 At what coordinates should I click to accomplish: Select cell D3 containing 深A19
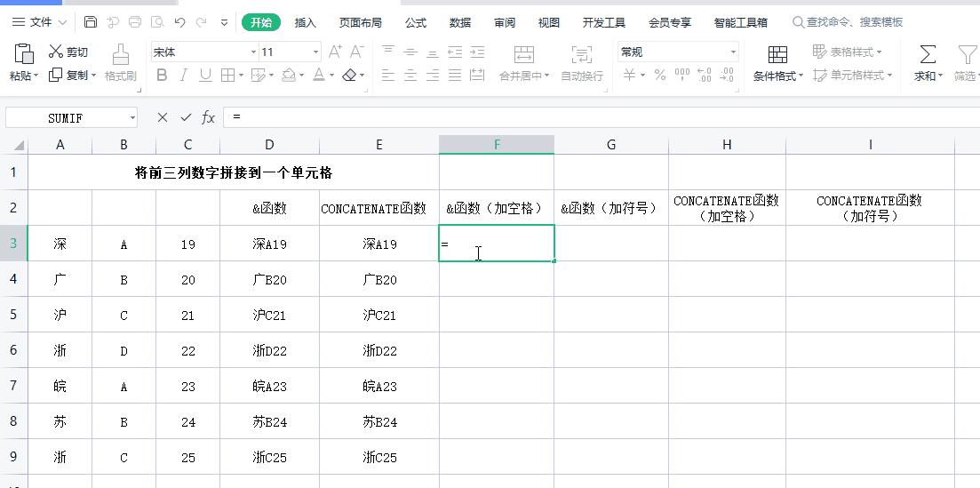point(269,244)
